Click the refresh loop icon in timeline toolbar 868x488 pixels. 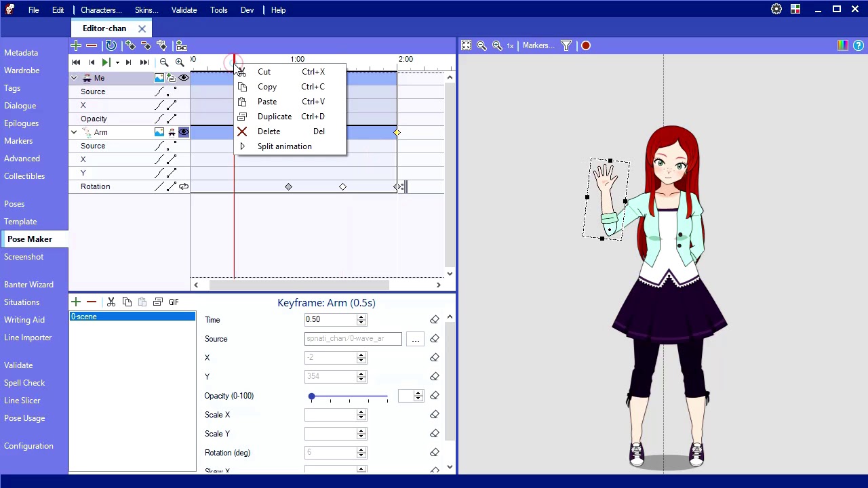[111, 45]
